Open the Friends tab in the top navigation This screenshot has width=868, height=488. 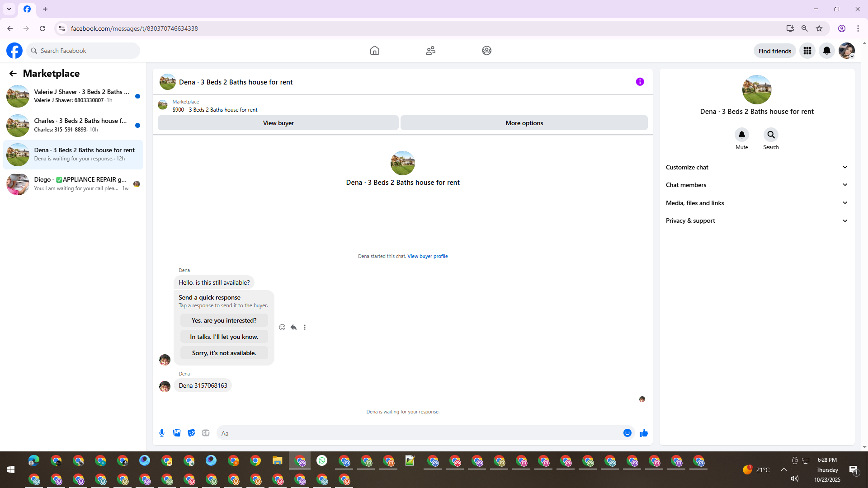click(430, 51)
